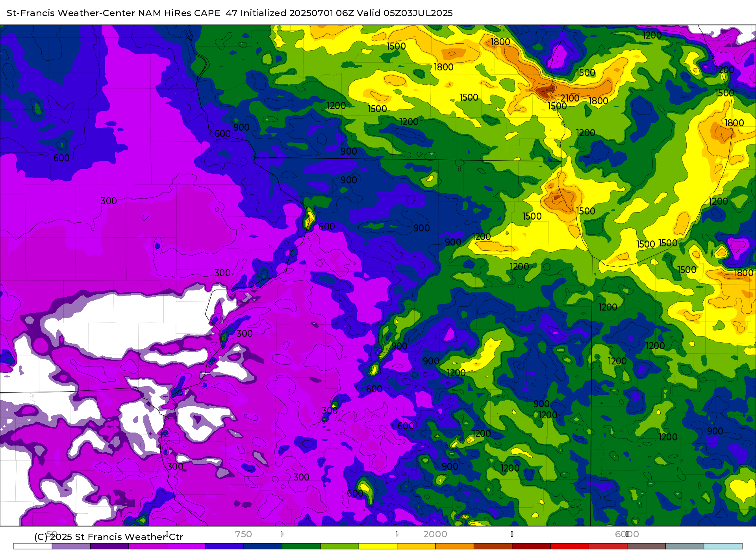The image size is (756, 551).
Task: Click the '600' contour label in upper-left blue region
Action: click(x=61, y=158)
